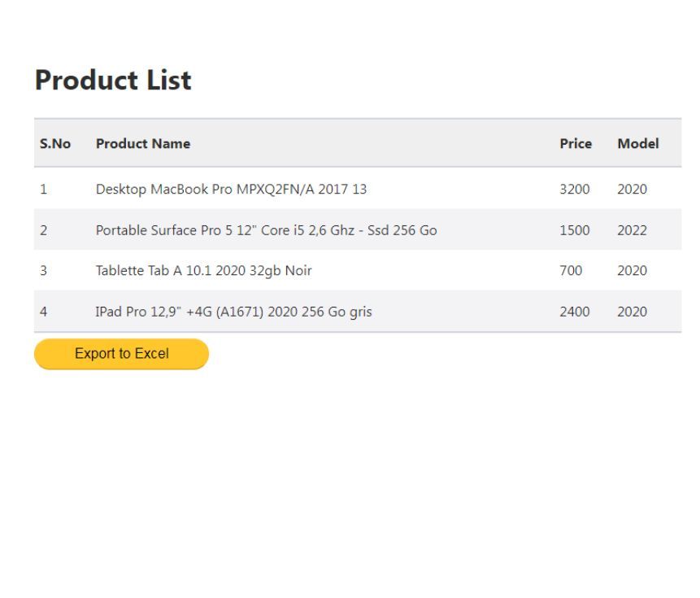This screenshot has height=598, width=700.
Task: Select the 1500 price cell
Action: coord(575,230)
